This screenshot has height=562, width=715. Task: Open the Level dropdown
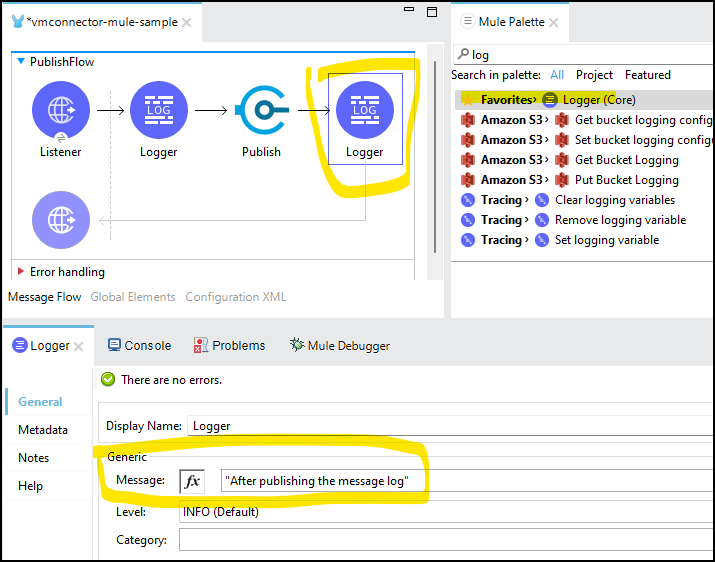pos(447,512)
